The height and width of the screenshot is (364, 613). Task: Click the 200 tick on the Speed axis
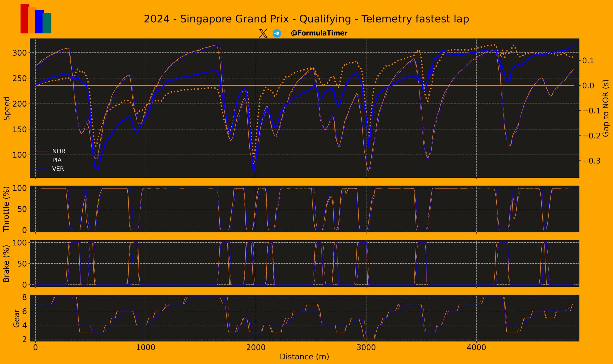(x=19, y=104)
